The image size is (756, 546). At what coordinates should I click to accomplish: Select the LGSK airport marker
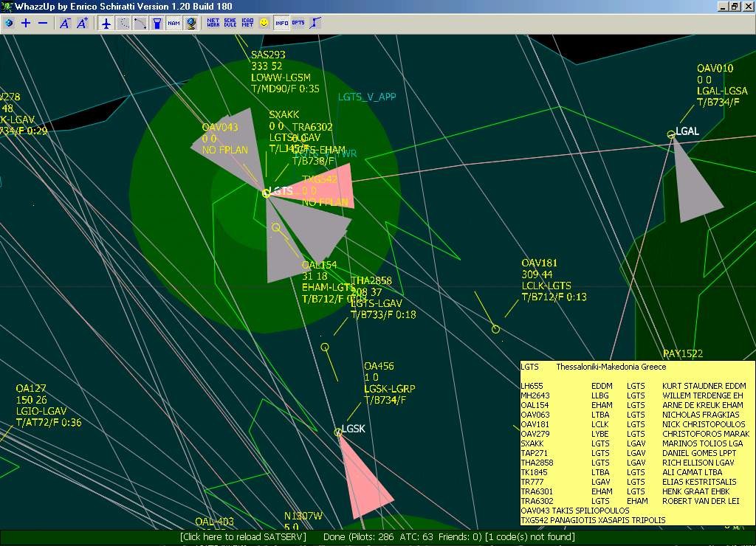coord(338,432)
